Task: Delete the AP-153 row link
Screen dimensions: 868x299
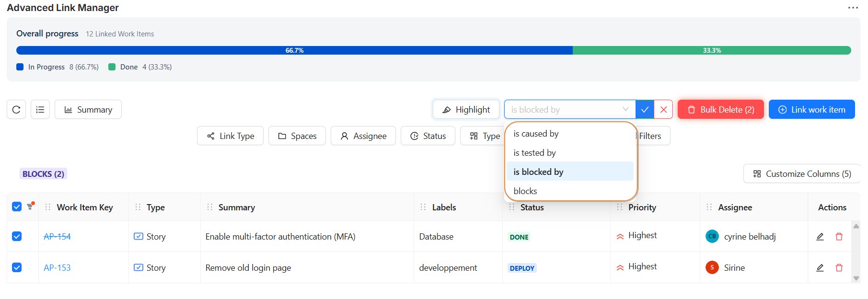Action: pyautogui.click(x=839, y=268)
